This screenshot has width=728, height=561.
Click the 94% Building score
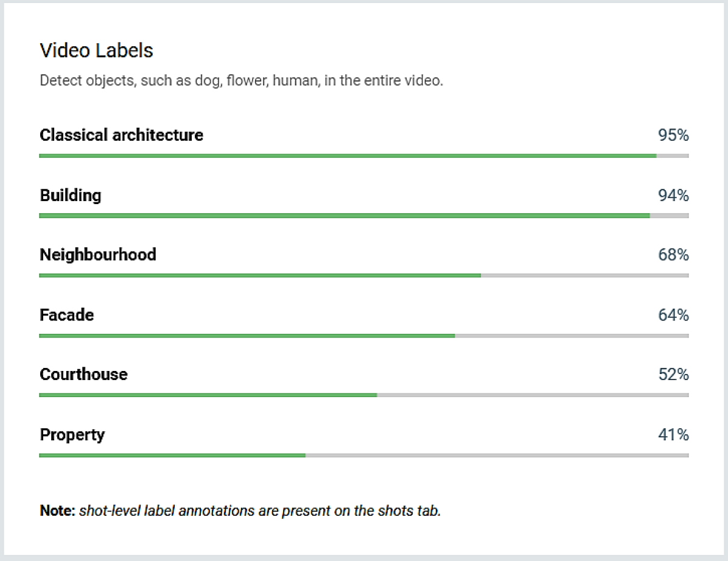(673, 196)
